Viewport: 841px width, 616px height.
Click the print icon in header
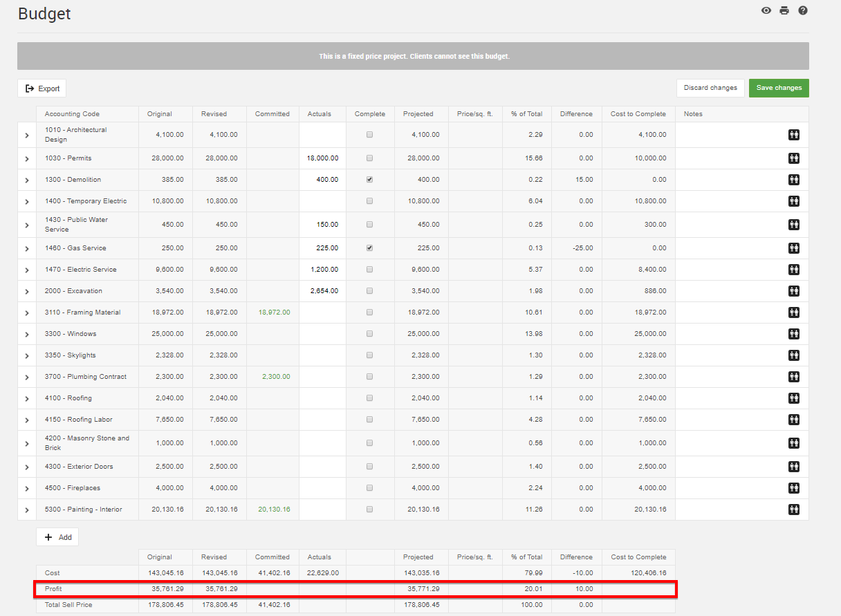784,10
